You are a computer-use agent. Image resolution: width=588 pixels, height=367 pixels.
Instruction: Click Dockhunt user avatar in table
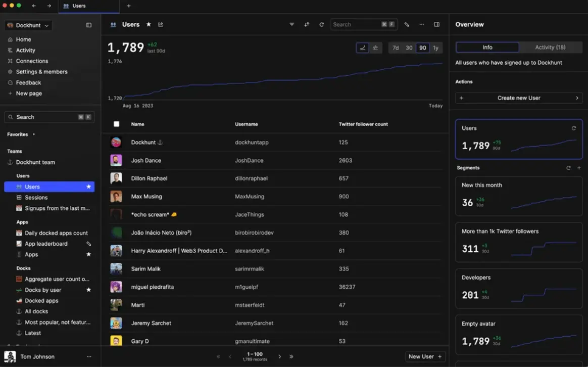pyautogui.click(x=116, y=142)
